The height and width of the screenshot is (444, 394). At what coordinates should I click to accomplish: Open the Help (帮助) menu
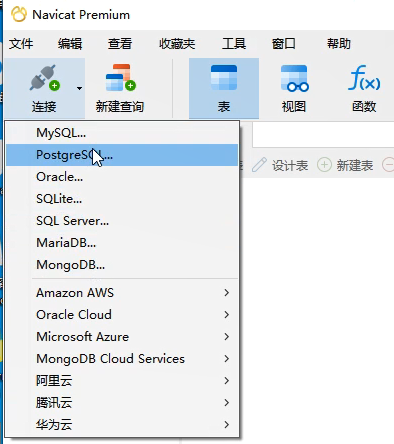(x=339, y=44)
